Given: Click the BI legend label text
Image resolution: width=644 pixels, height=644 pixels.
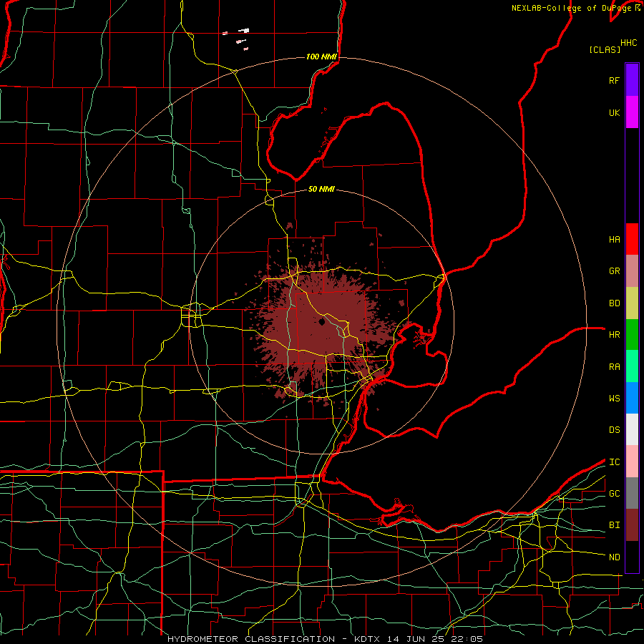Looking at the screenshot, I should pyautogui.click(x=615, y=525).
